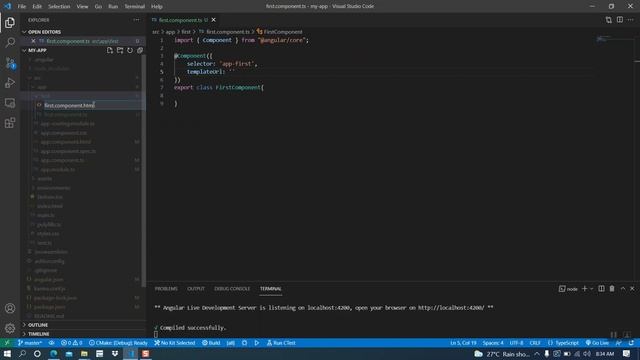Open the Help menu
The height and width of the screenshot is (360, 640).
(x=157, y=6)
